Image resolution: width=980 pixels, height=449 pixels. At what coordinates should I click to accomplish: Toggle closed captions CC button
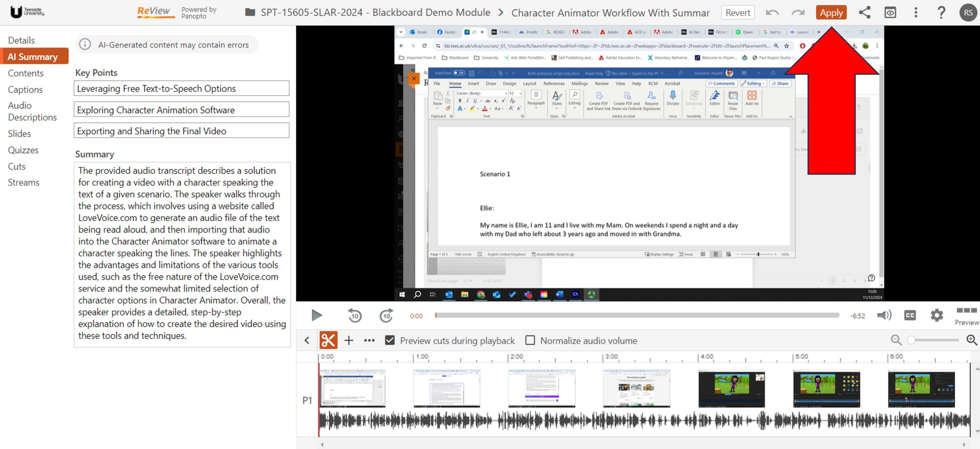click(910, 316)
